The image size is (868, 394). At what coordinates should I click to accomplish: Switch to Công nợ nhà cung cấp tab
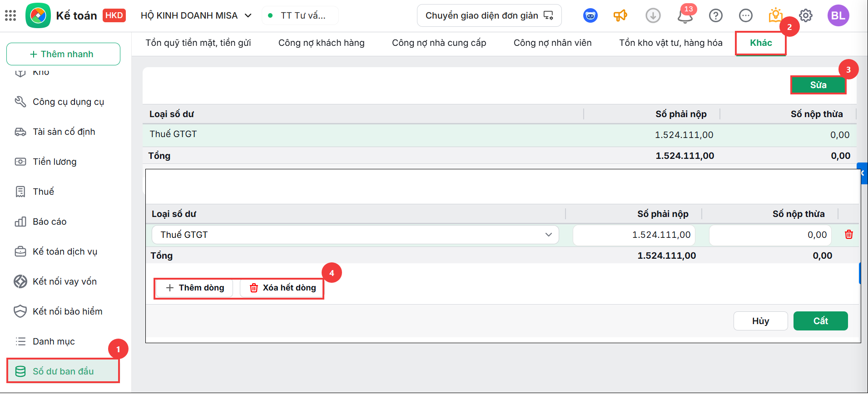(439, 43)
